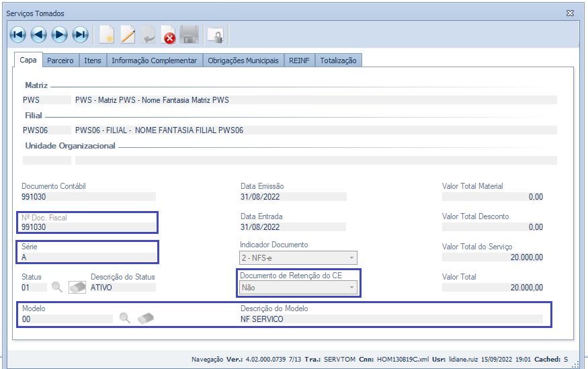Go to the next record
This screenshot has height=369, width=588.
(x=60, y=34)
